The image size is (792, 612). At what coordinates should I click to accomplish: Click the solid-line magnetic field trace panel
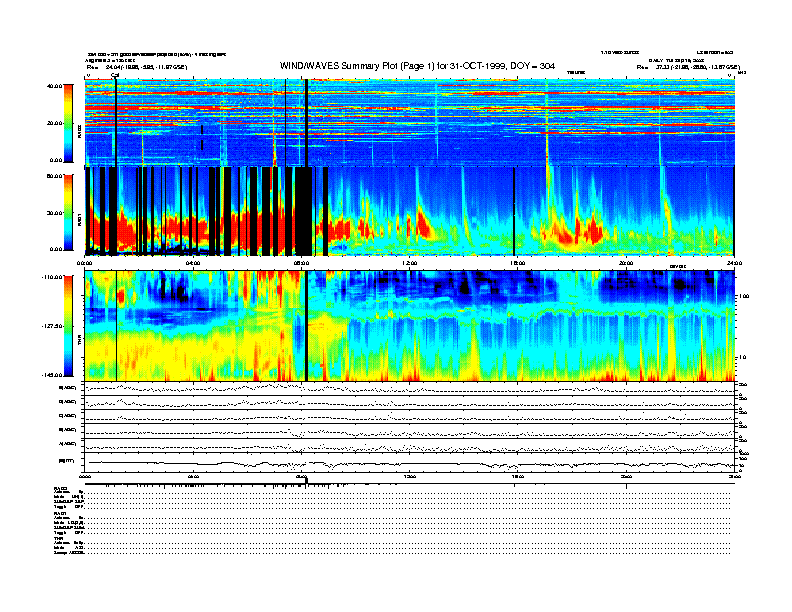[x=410, y=463]
